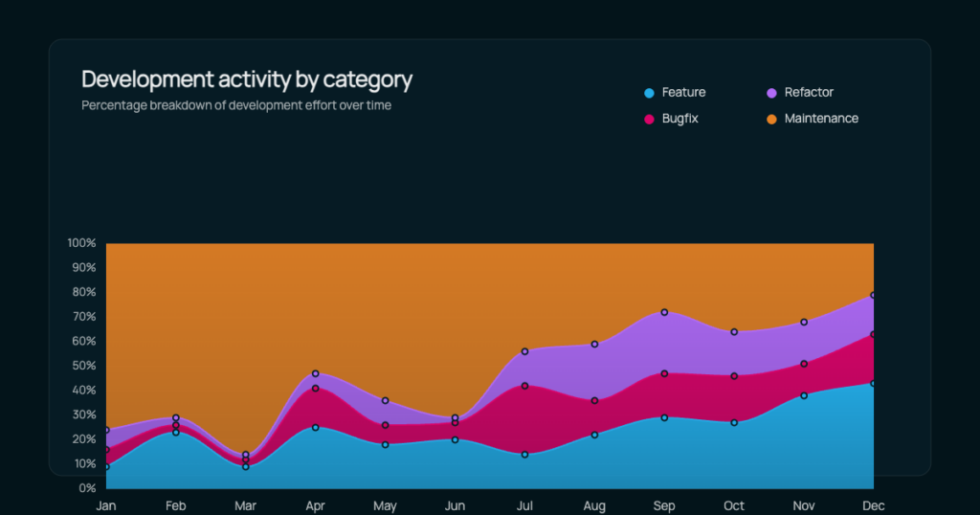Select the Feature data point for Mar

246,467
